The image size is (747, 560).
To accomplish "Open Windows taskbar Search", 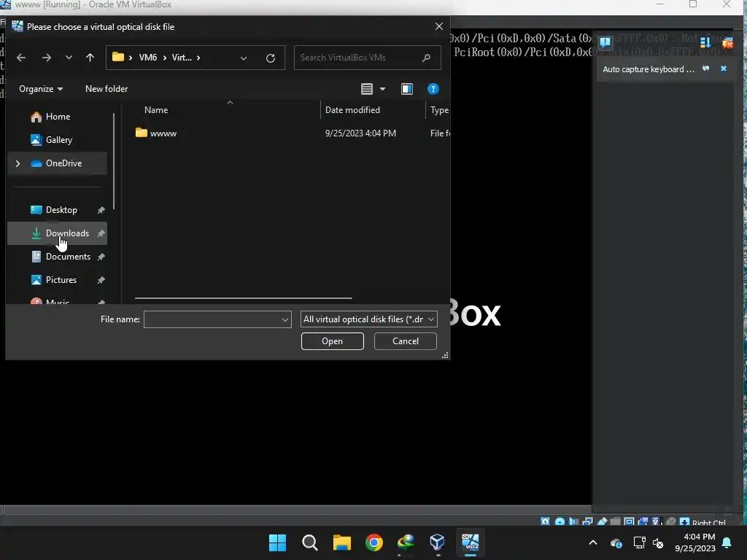I will 309,542.
